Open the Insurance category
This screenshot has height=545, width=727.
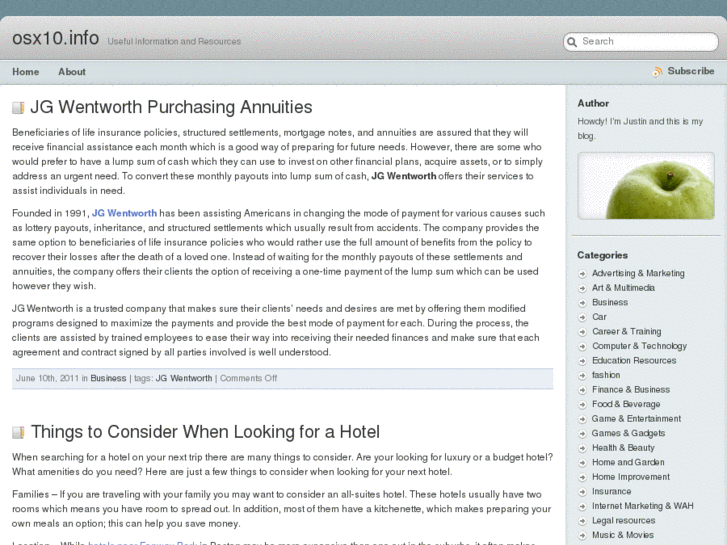[611, 491]
